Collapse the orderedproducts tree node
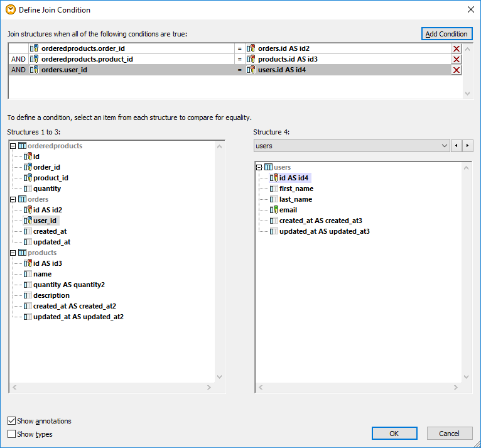Image resolution: width=481 pixels, height=448 pixels. pos(13,146)
